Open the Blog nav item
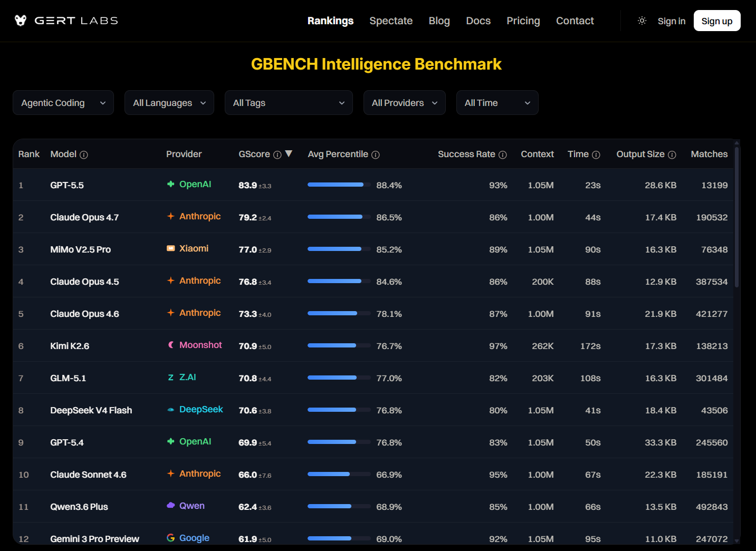This screenshot has height=551, width=756. click(x=439, y=21)
